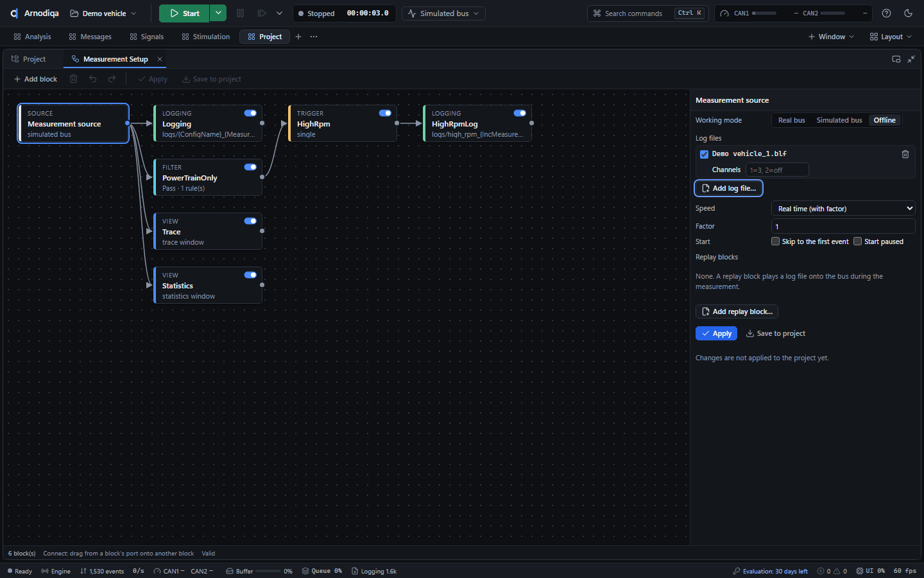
Task: Click the redo arrow in the setup toolbar
Action: click(x=112, y=79)
